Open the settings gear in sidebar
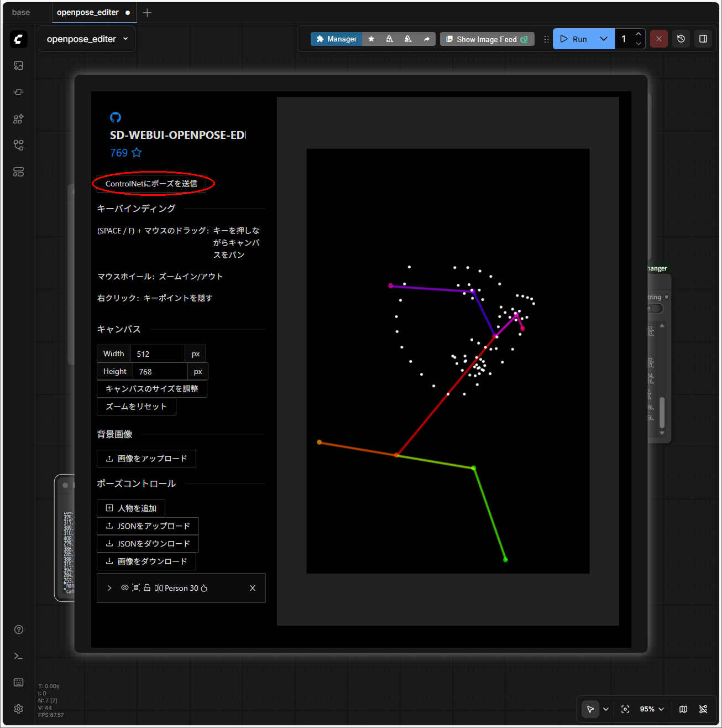Image resolution: width=722 pixels, height=728 pixels. tap(18, 709)
